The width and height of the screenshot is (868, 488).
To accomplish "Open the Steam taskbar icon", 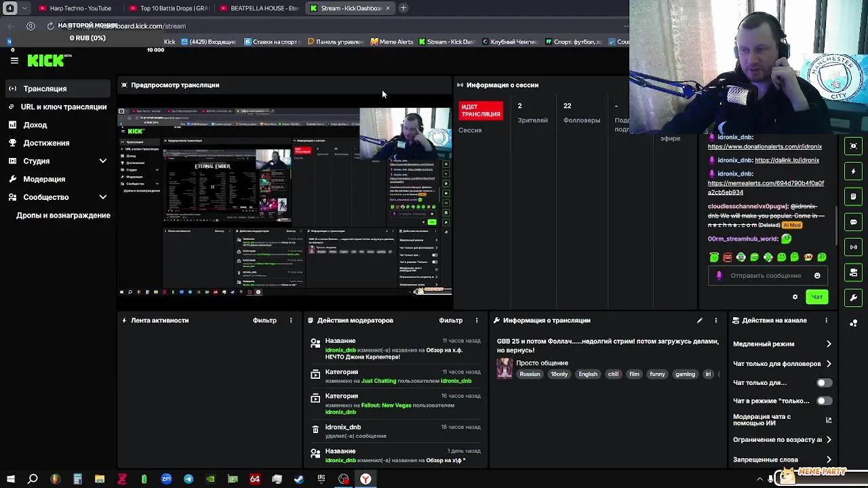I will pyautogui.click(x=299, y=479).
